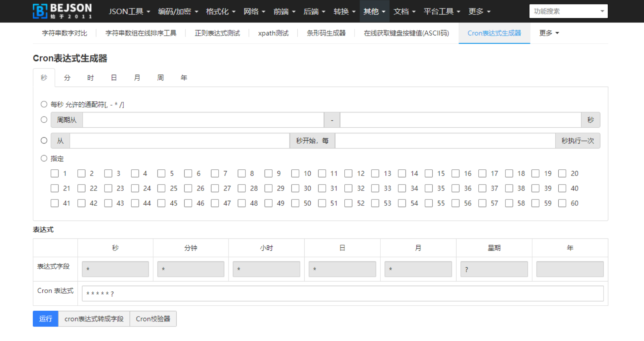This screenshot has height=341, width=644.
Task: Switch to the 月 tab
Action: (137, 78)
